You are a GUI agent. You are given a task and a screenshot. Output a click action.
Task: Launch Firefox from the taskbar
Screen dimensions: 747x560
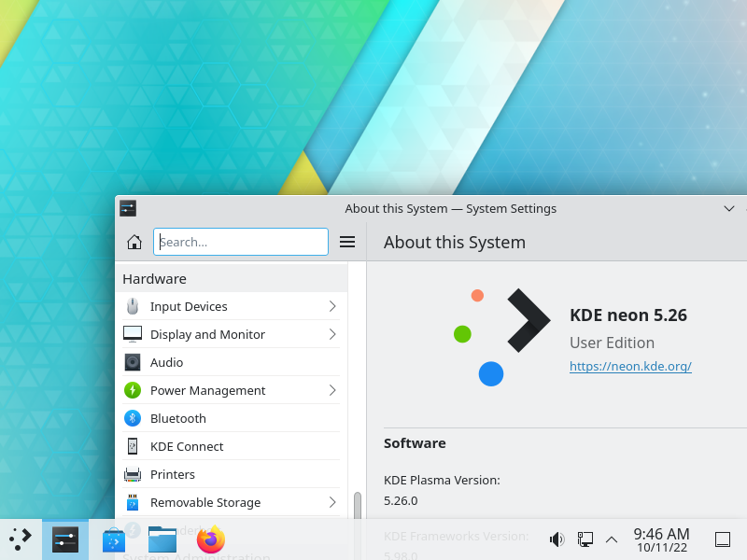pyautogui.click(x=211, y=539)
